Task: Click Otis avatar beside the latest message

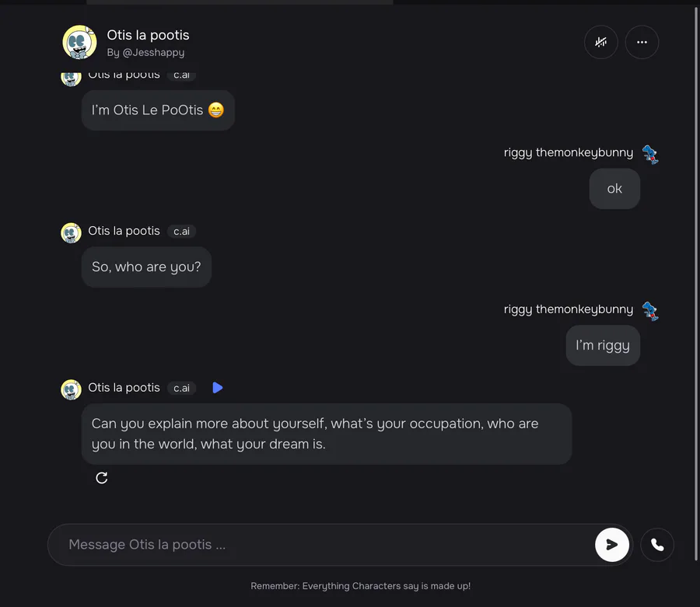Action: pyautogui.click(x=72, y=389)
